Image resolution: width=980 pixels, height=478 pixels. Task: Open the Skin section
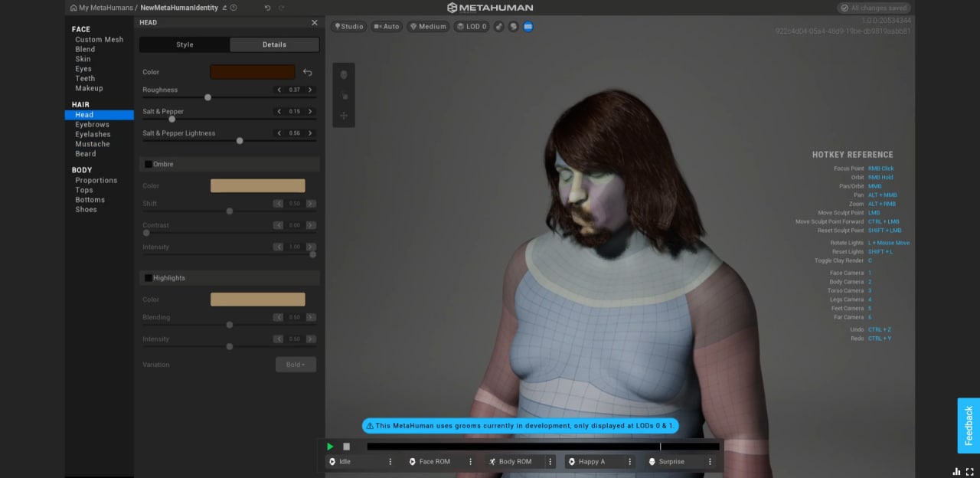pos(83,59)
